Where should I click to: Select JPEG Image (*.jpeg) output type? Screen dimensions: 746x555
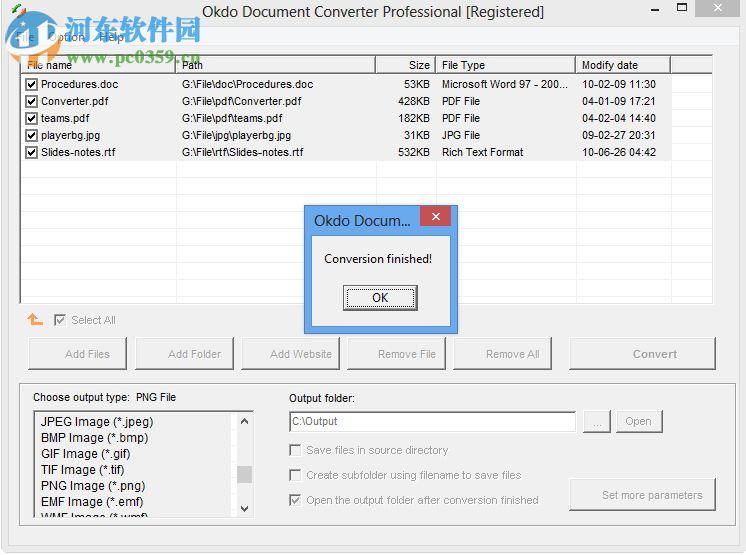tap(97, 422)
